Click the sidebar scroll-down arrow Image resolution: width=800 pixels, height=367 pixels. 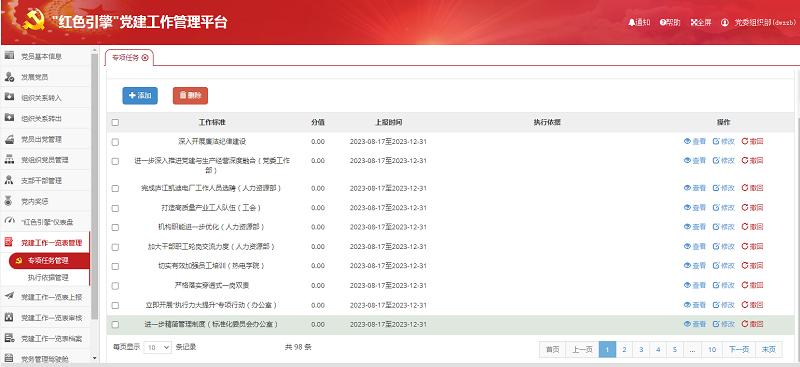[94, 359]
